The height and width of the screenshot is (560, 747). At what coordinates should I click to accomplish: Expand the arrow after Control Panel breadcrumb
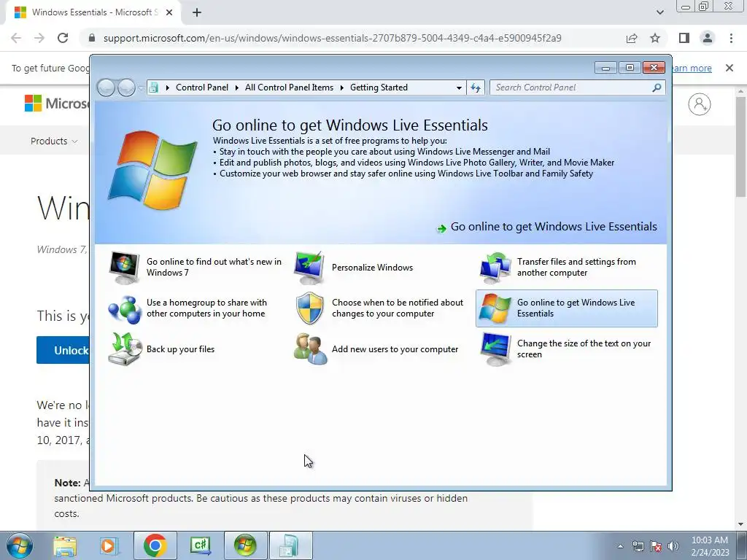[237, 87]
